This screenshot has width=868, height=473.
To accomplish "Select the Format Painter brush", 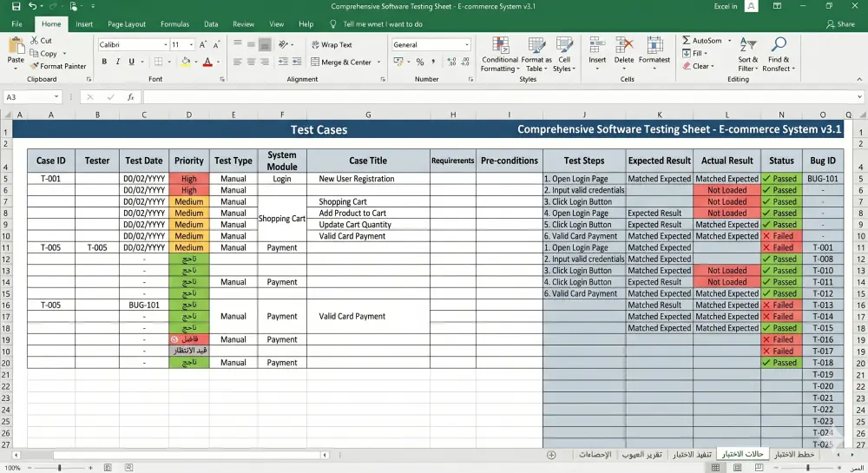I will click(35, 66).
